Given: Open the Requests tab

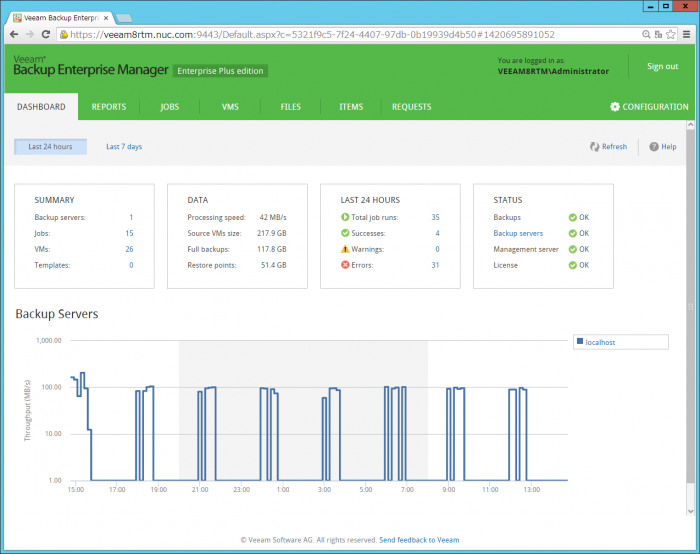Looking at the screenshot, I should [x=412, y=107].
